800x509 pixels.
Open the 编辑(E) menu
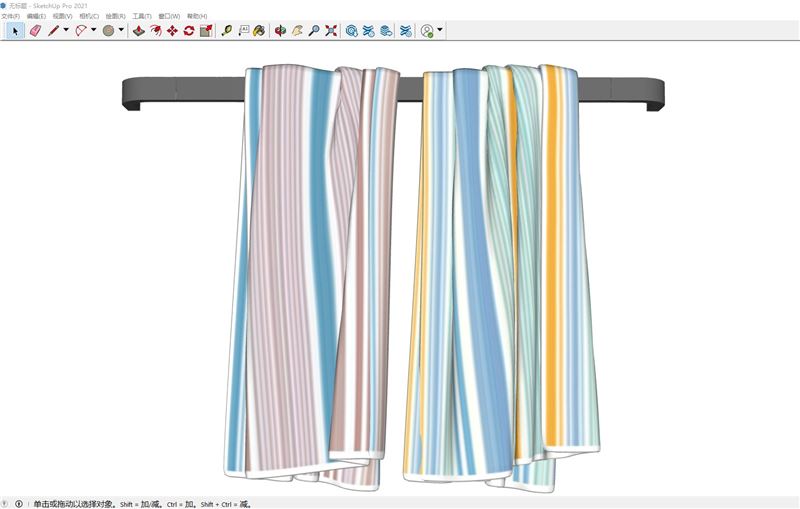tap(36, 16)
